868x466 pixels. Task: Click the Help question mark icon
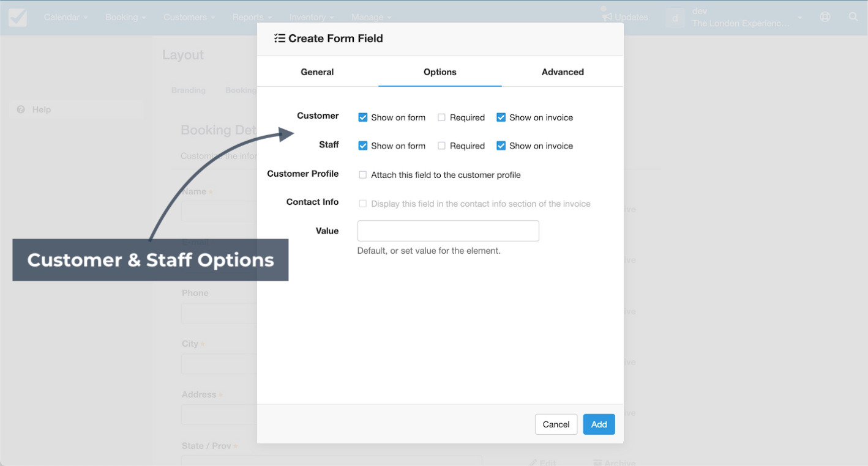pyautogui.click(x=21, y=109)
